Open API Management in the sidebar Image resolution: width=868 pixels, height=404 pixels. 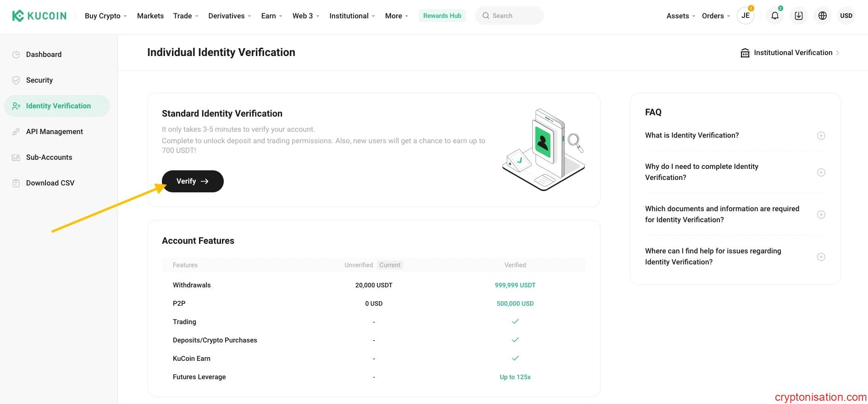[x=54, y=131]
